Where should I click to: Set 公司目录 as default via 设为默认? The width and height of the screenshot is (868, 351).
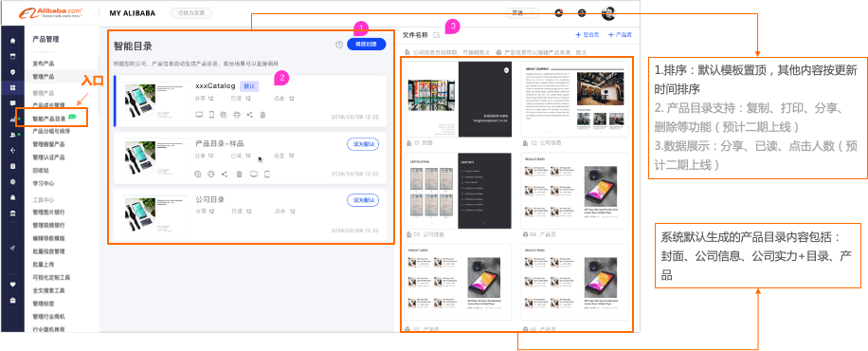(x=363, y=200)
